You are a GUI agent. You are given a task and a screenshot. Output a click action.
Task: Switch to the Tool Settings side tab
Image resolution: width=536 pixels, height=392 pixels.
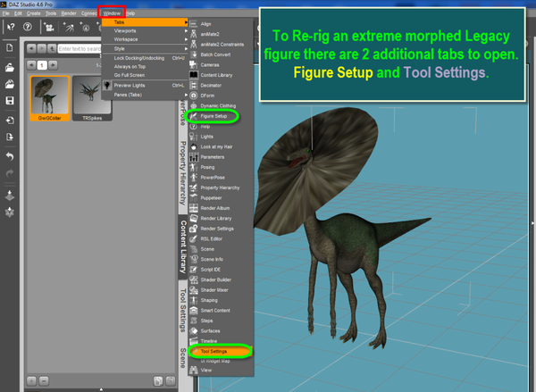pos(183,311)
